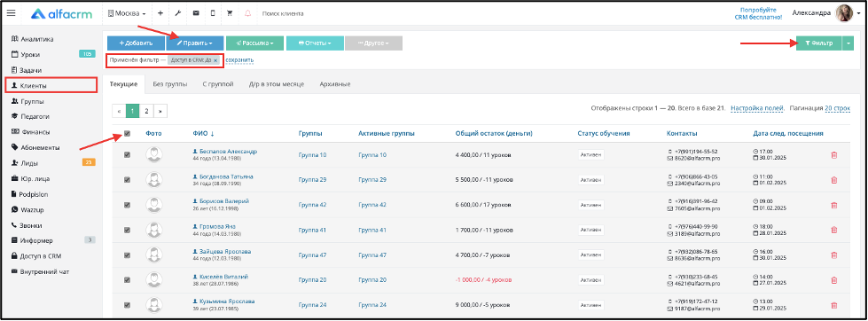Screen dimensions: 868x321
Task: Remove the Доступ в CRM filter tag
Action: point(216,60)
